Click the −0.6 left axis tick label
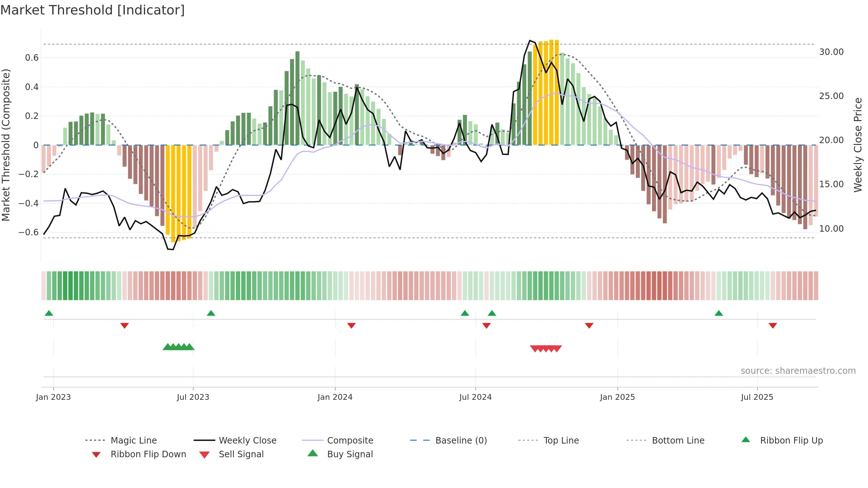Viewport: 868px width, 488px height. [x=29, y=232]
